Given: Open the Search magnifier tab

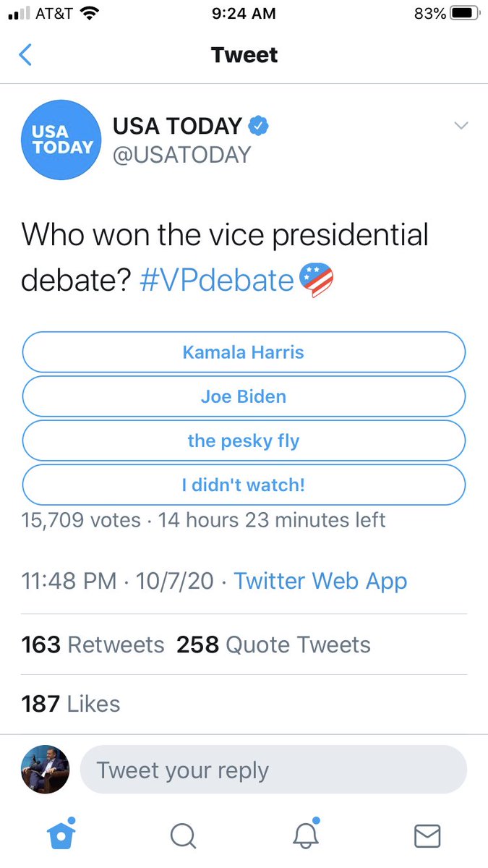Looking at the screenshot, I should (183, 836).
